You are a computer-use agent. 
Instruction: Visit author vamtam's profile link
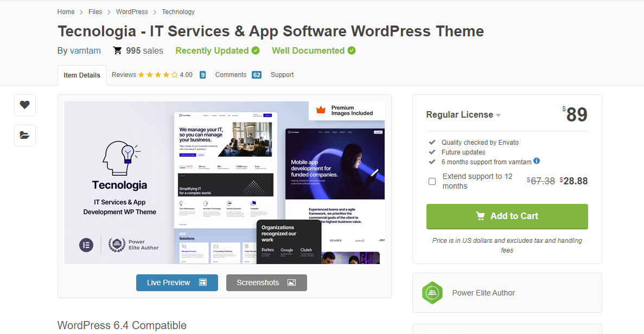(85, 50)
